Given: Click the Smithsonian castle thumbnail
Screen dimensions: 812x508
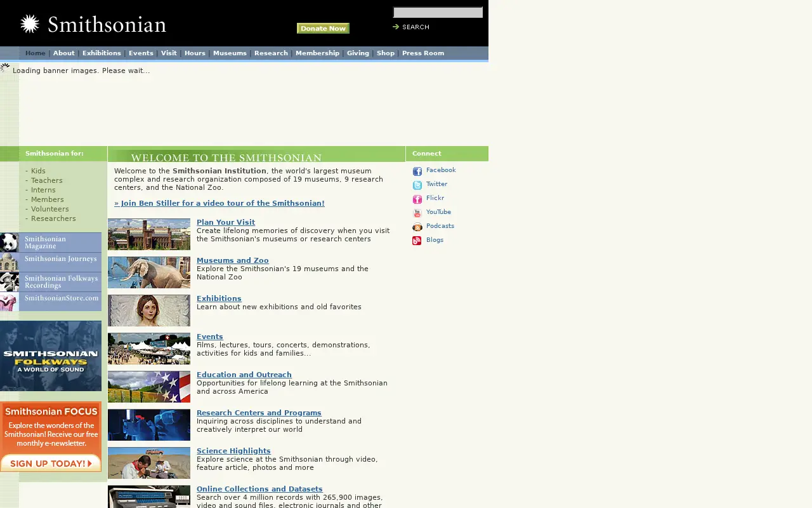Looking at the screenshot, I should coord(149,234).
